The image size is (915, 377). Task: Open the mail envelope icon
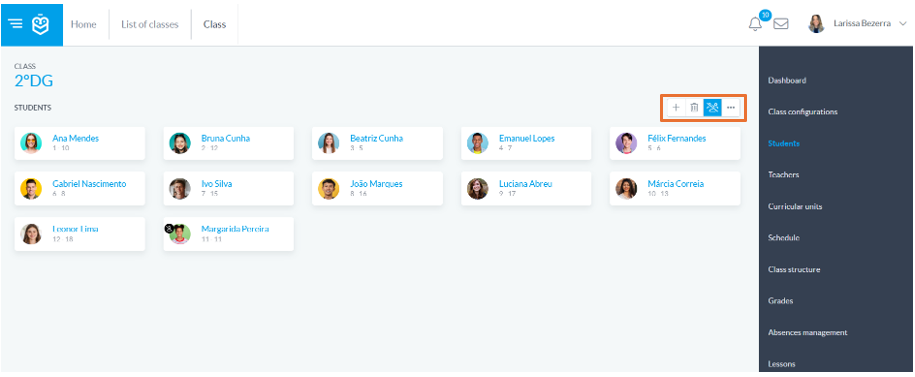[x=781, y=24]
